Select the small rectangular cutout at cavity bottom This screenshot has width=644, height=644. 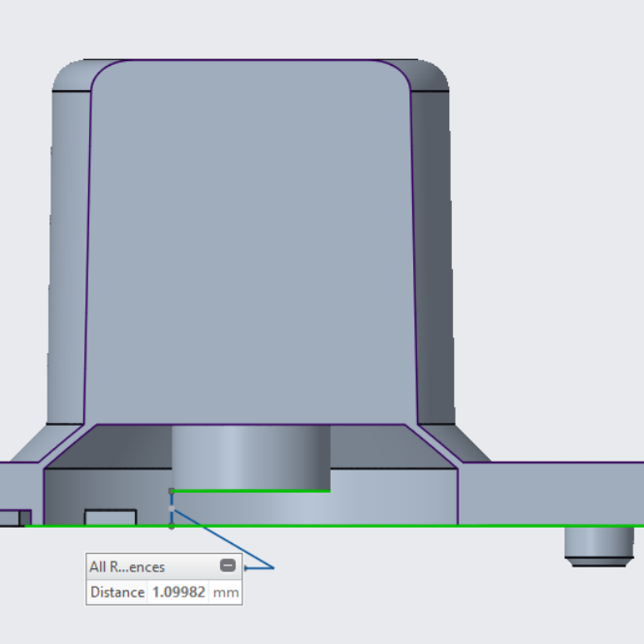tap(110, 517)
